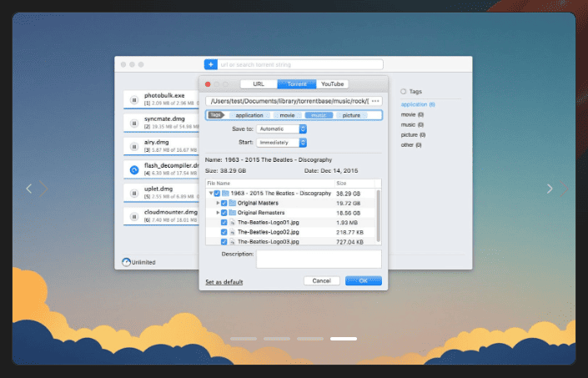Browse with the three-dots path button
Viewport: 588px width, 378px height.
375,101
